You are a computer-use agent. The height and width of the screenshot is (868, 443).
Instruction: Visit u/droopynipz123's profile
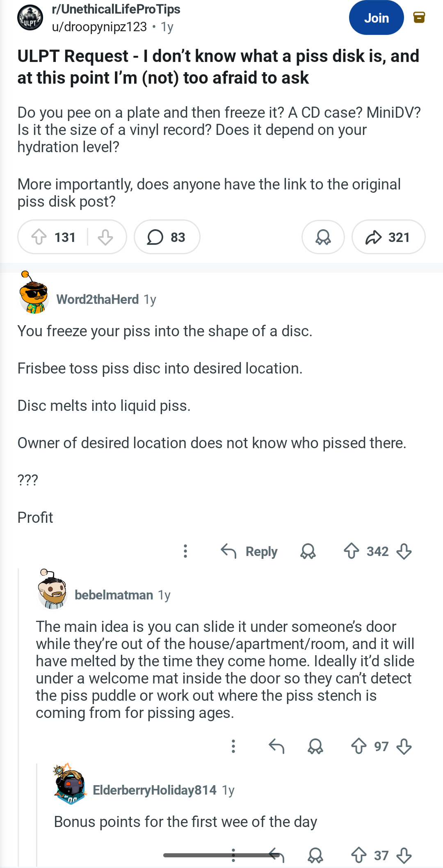pos(99,27)
